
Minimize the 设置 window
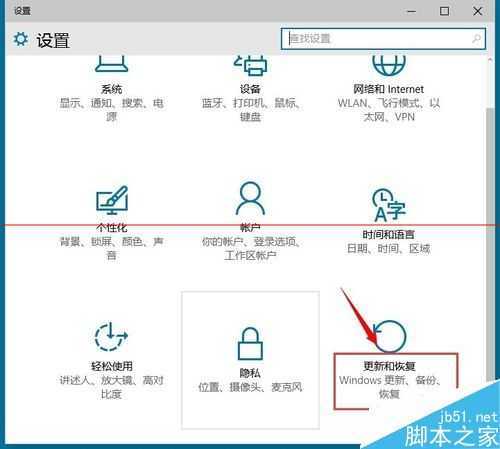tap(412, 11)
